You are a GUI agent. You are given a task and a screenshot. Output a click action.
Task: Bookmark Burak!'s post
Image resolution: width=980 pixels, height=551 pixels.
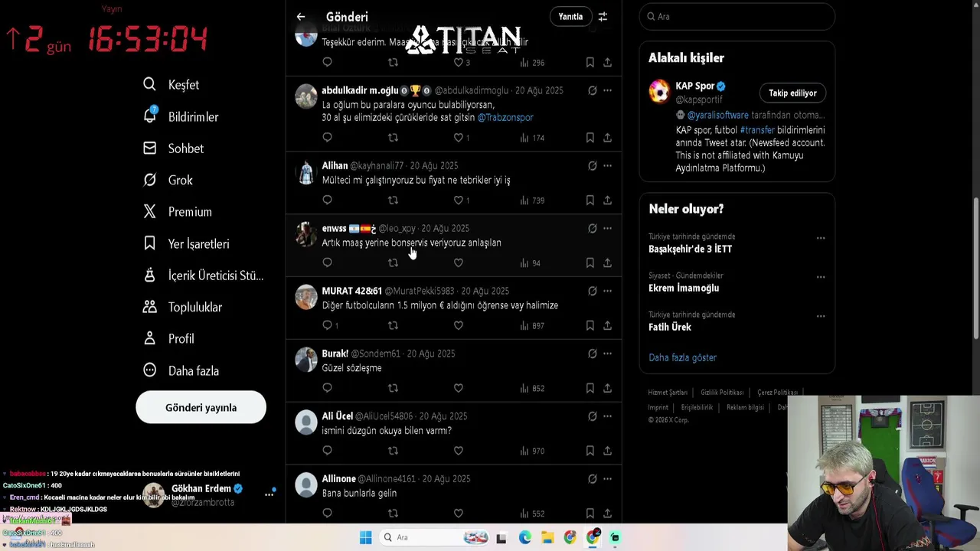pyautogui.click(x=590, y=388)
